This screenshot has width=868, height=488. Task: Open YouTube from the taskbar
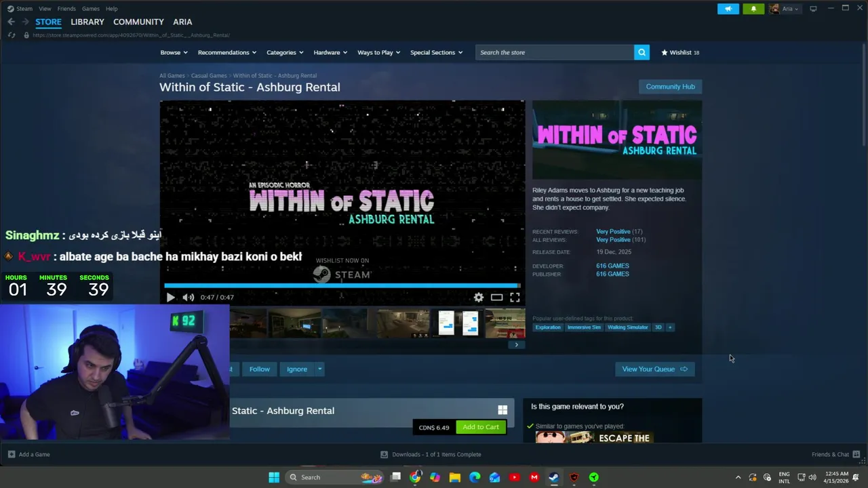[515, 477]
